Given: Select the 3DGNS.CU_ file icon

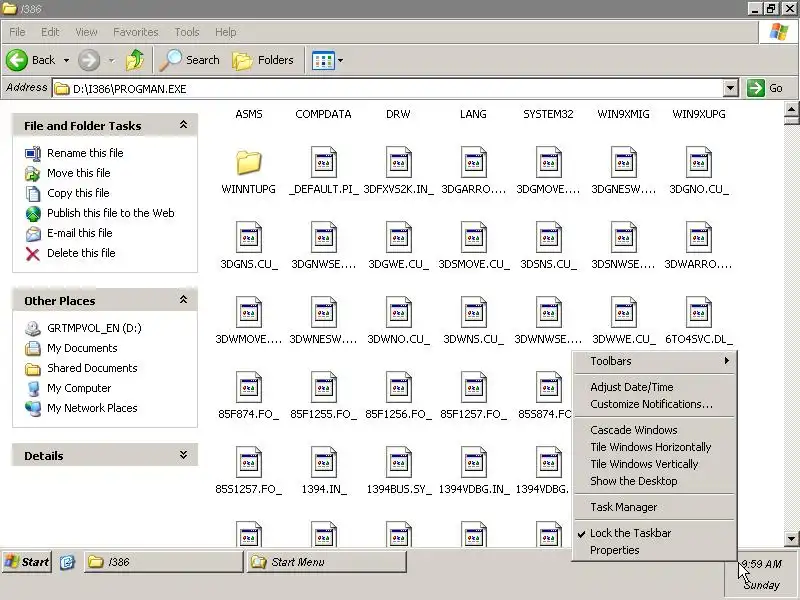Looking at the screenshot, I should pos(248,237).
